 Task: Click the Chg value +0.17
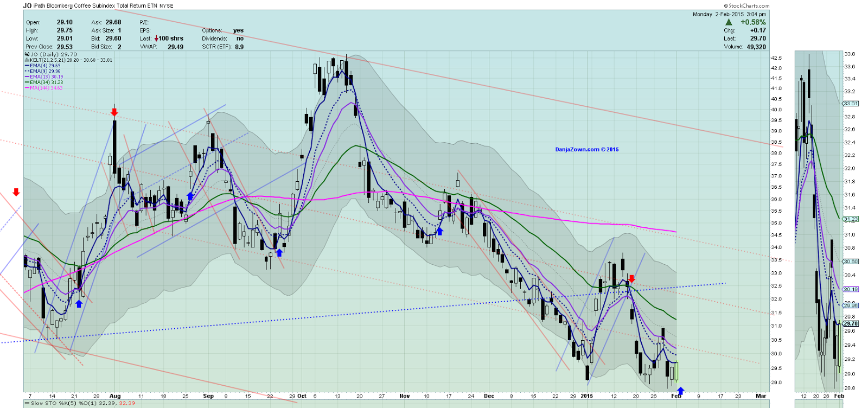pyautogui.click(x=758, y=30)
